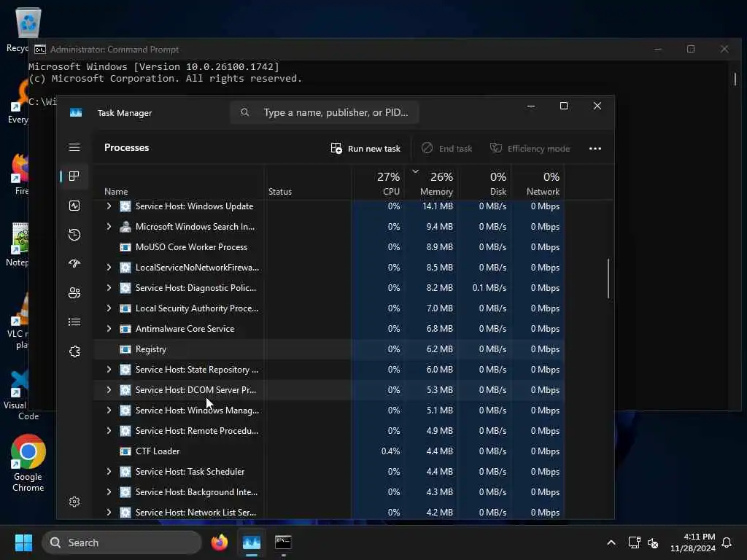Expand Microsoft Windows Search Indexer row
This screenshot has width=747, height=560.
109,227
